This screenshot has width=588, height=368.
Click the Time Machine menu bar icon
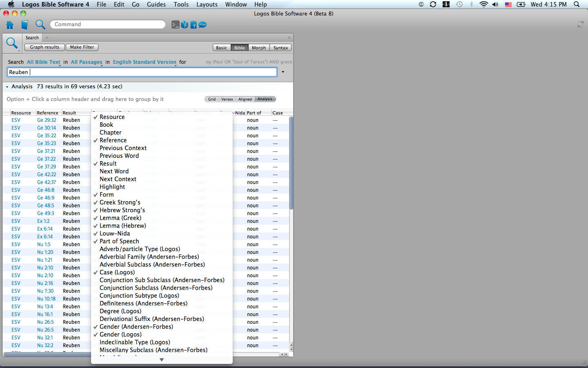click(x=459, y=4)
